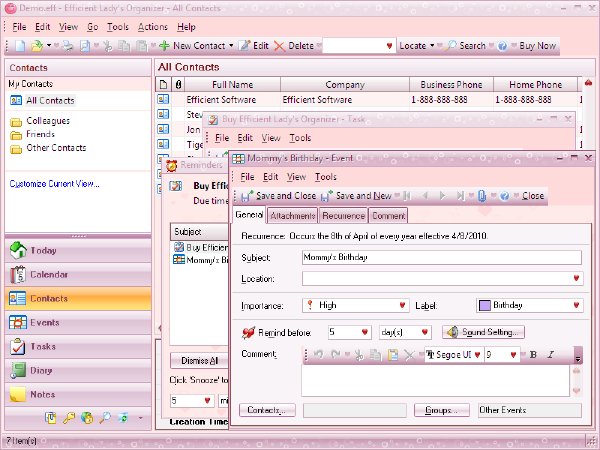
Task: Click the green plus New Contact icon
Action: click(x=164, y=46)
